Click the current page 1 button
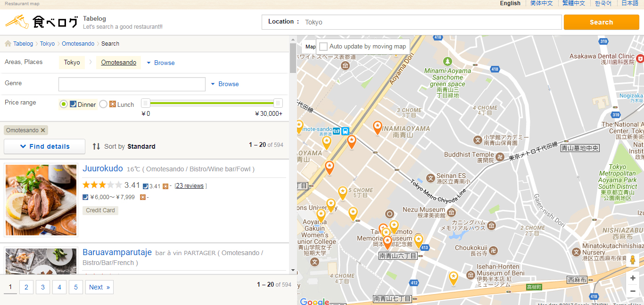Image resolution: width=644 pixels, height=305 pixels. pos(10,287)
